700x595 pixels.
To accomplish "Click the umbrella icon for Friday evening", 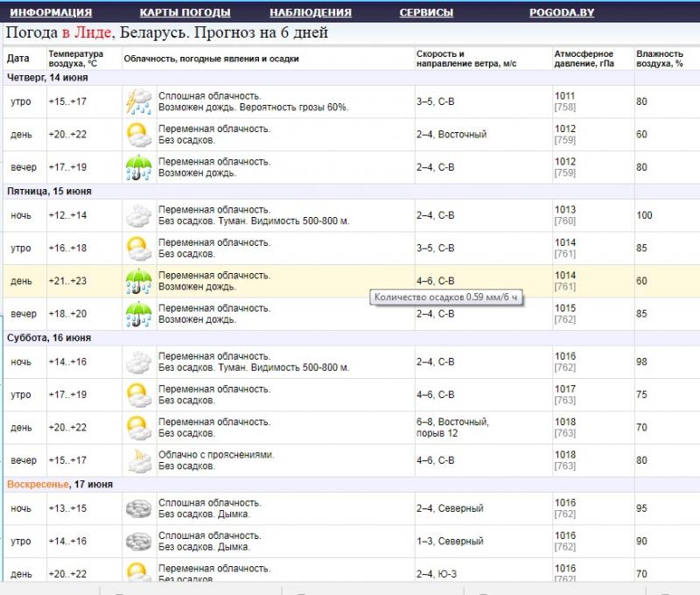I will (138, 313).
